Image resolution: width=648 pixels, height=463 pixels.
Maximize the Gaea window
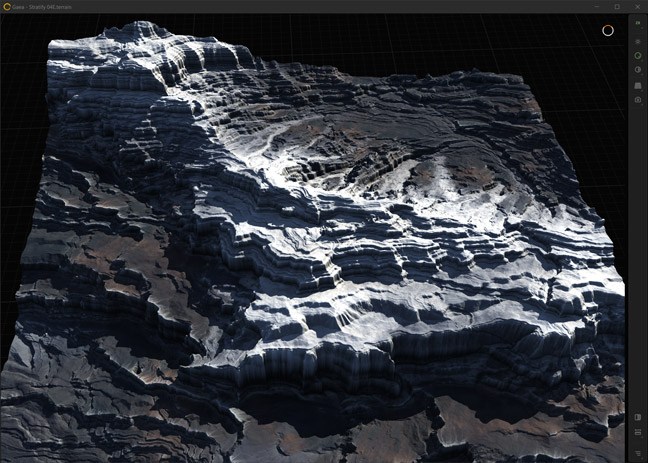coord(616,6)
